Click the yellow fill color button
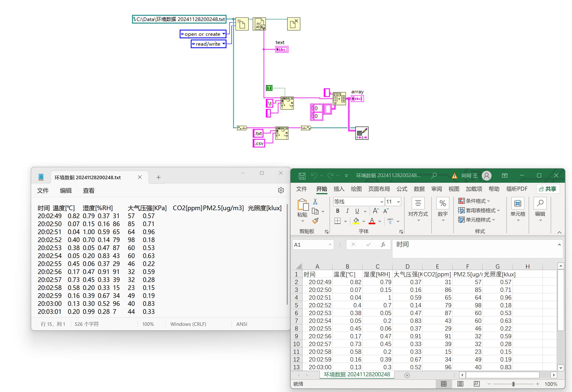 (x=356, y=221)
